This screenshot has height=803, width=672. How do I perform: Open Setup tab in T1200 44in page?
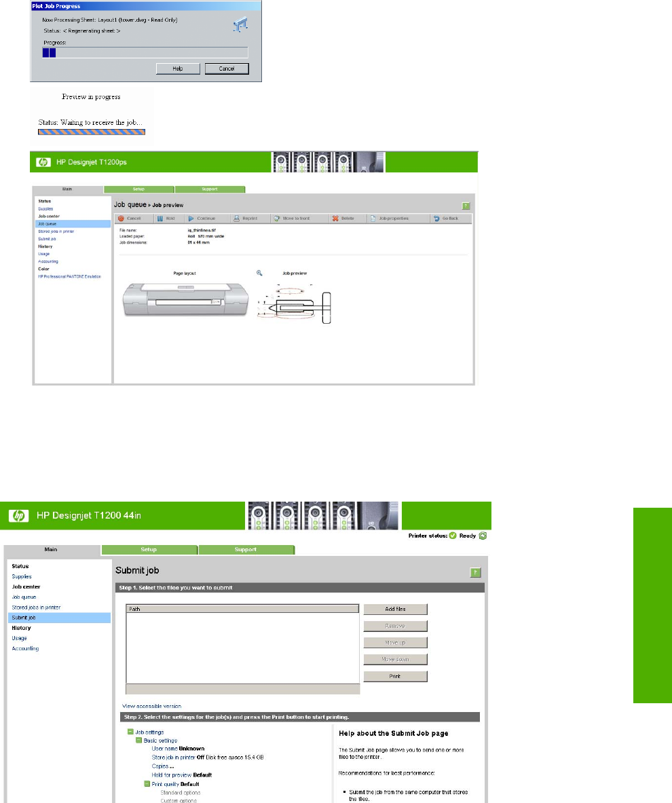[149, 550]
